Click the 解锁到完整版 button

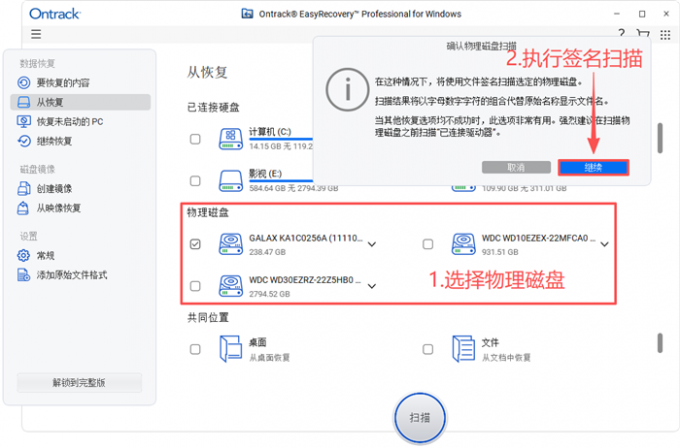point(79,383)
